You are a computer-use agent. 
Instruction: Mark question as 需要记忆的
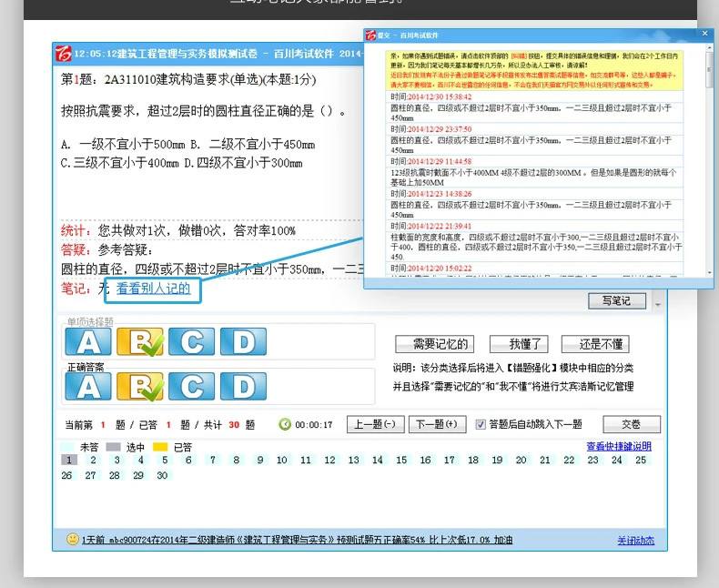(435, 343)
